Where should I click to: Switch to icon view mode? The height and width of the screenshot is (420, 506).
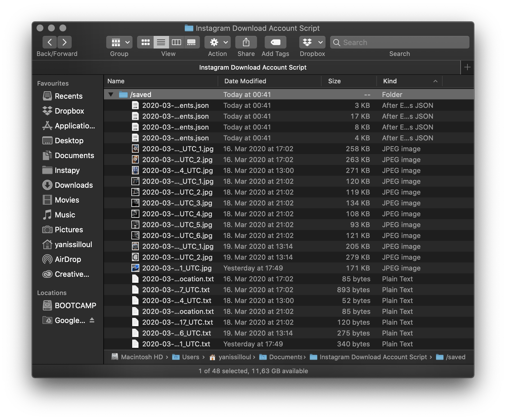145,42
